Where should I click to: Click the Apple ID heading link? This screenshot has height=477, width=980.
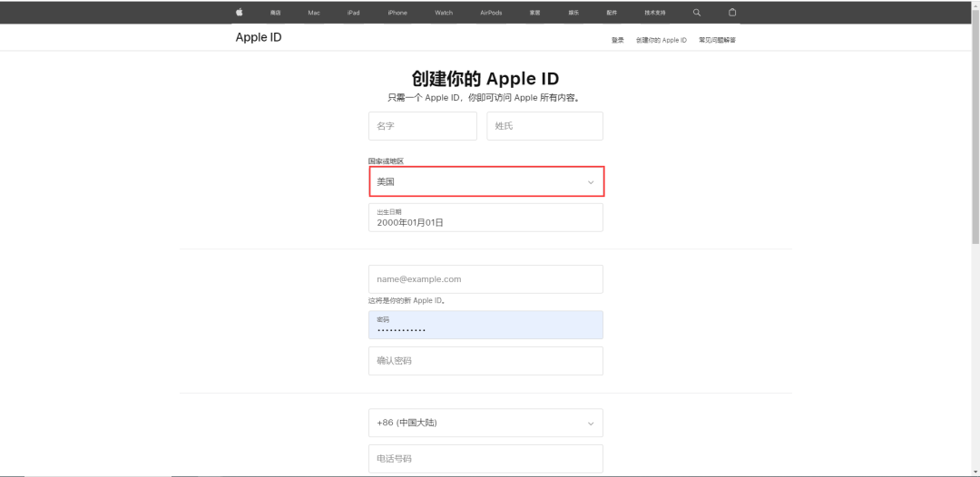pos(259,37)
